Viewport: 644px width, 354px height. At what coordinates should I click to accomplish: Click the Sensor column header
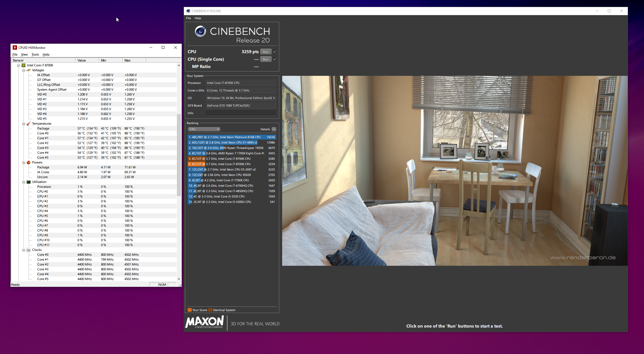43,60
